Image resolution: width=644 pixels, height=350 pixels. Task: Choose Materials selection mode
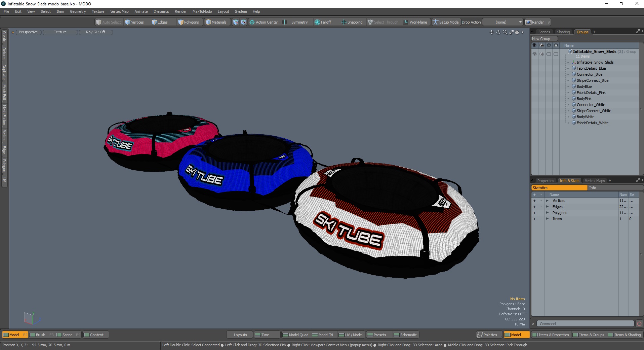[216, 22]
